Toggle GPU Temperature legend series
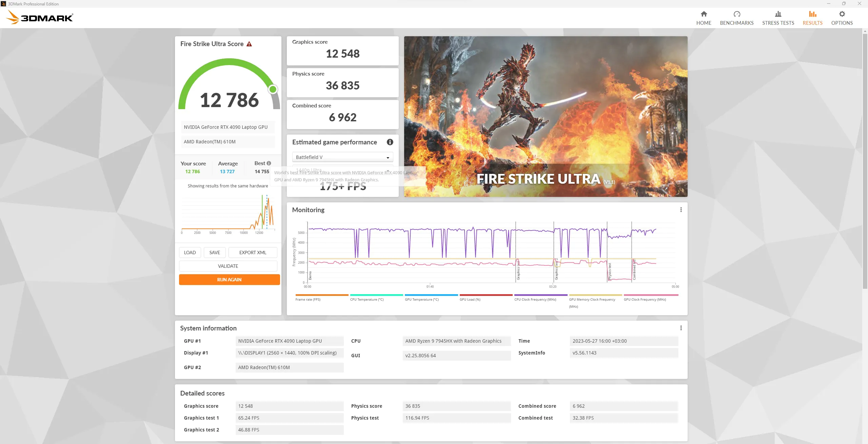 tap(431, 298)
